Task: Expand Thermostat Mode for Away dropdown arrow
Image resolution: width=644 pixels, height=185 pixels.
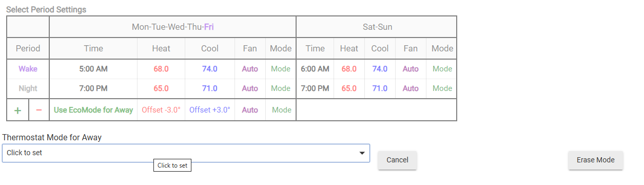Action: tap(362, 153)
